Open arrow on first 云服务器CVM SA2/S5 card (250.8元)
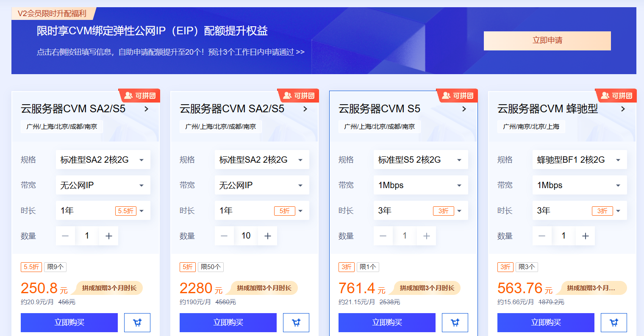The image size is (644, 336). (x=146, y=109)
